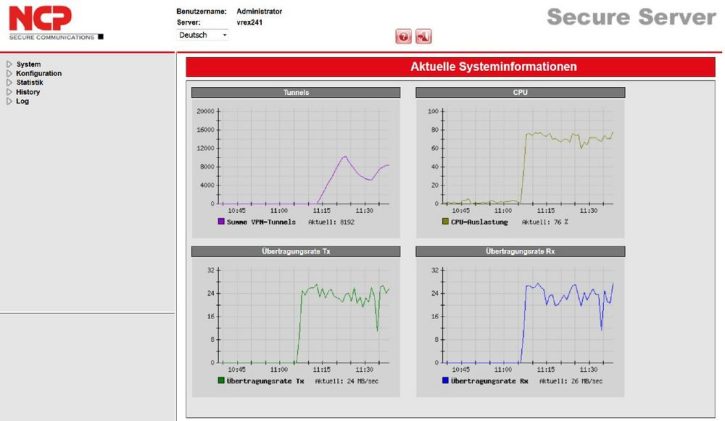
Task: Expand the History tree arrow
Action: [x=9, y=92]
